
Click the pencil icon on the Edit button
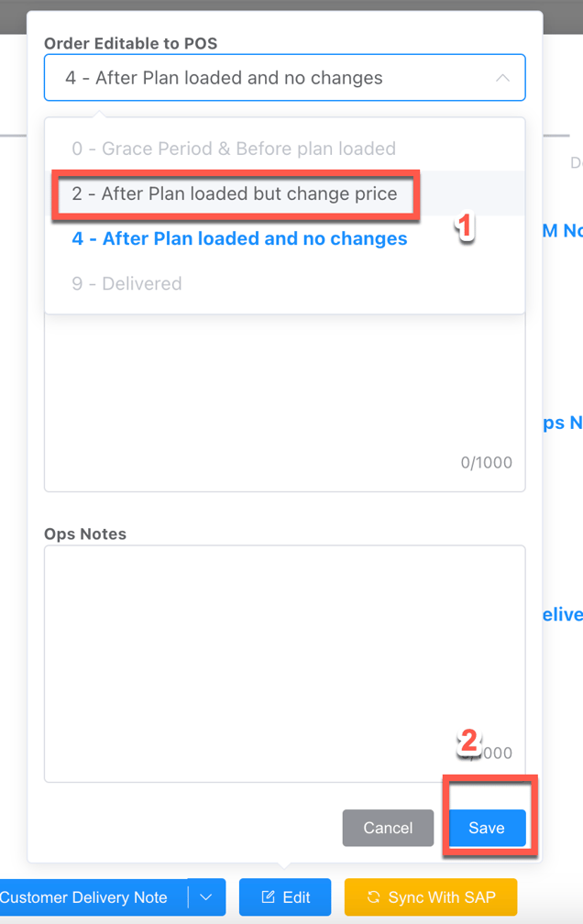pos(269,896)
